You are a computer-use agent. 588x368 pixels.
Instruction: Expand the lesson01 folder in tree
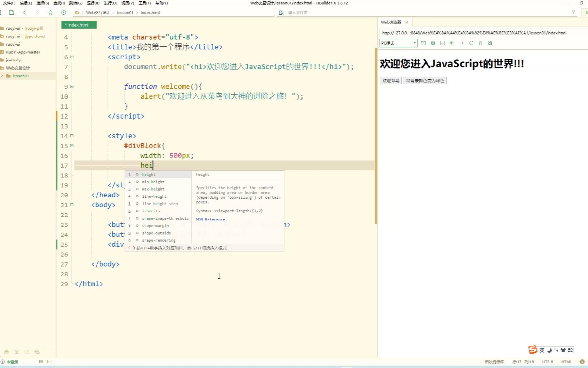coord(2,76)
